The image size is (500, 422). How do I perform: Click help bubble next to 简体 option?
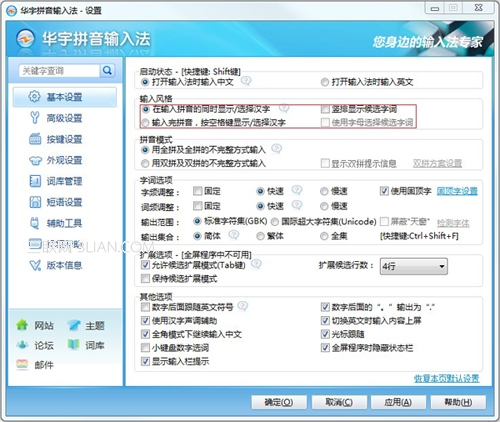234,235
